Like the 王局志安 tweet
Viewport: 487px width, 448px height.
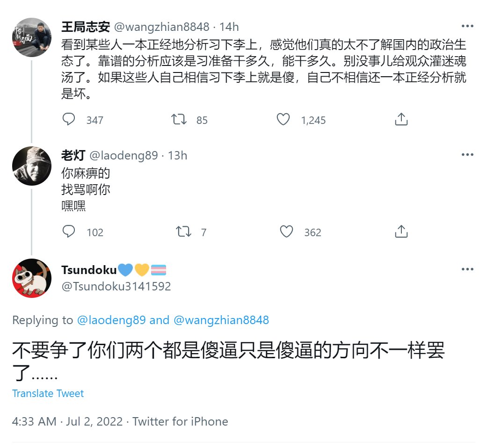(x=283, y=120)
